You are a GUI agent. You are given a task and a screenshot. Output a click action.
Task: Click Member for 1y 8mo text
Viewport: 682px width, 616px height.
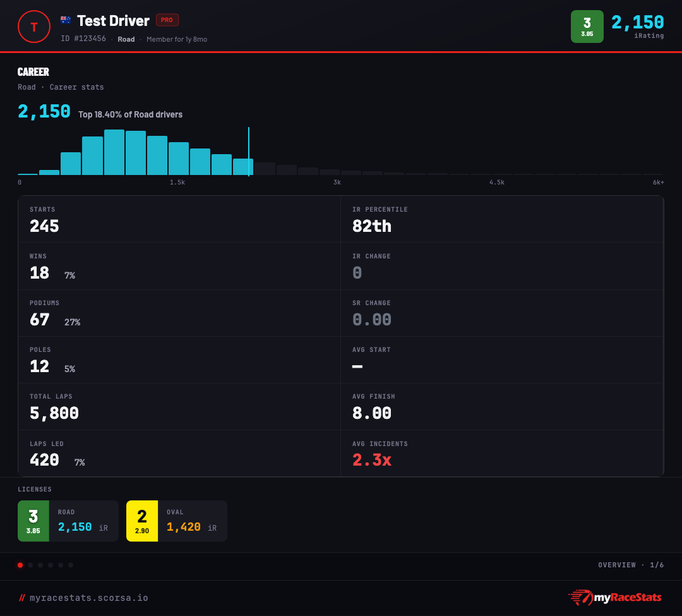[177, 39]
